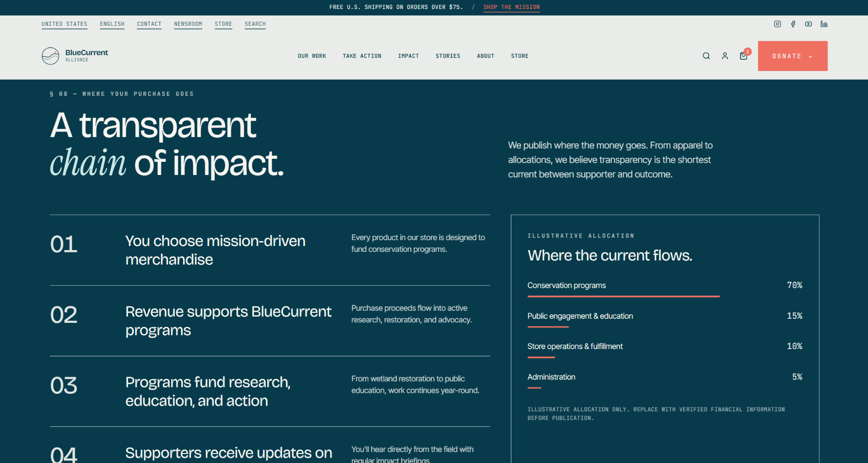Image resolution: width=868 pixels, height=463 pixels.
Task: Click the Administration allocation bar
Action: pyautogui.click(x=534, y=388)
